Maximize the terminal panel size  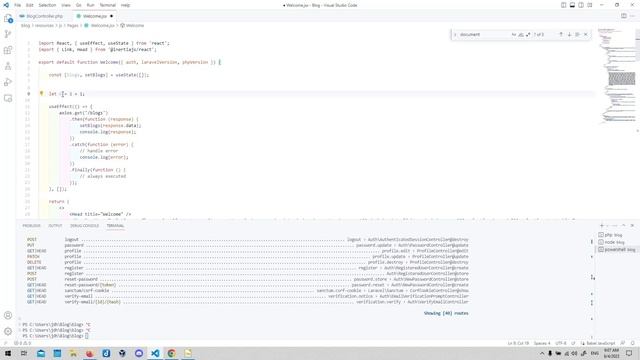point(624,225)
